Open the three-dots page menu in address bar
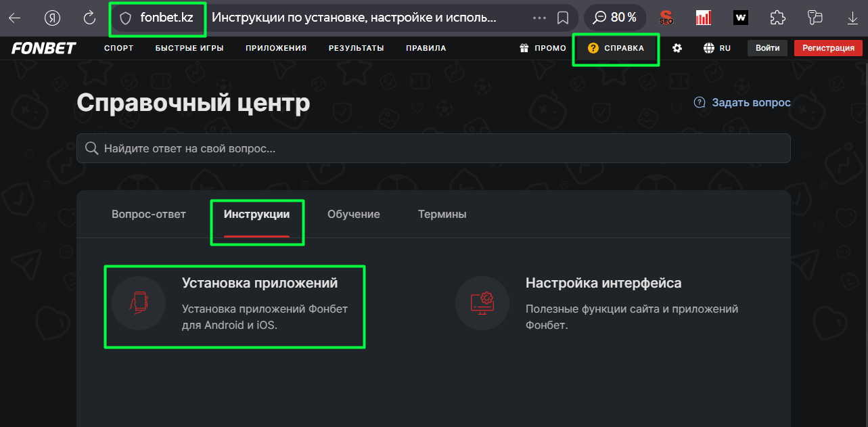 click(539, 18)
